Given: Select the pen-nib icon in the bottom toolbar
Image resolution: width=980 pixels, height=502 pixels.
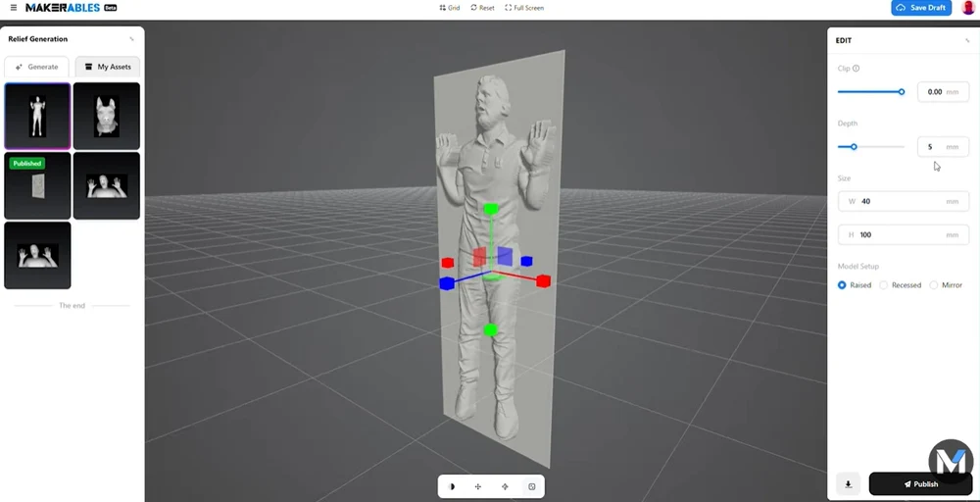Looking at the screenshot, I should tap(505, 486).
